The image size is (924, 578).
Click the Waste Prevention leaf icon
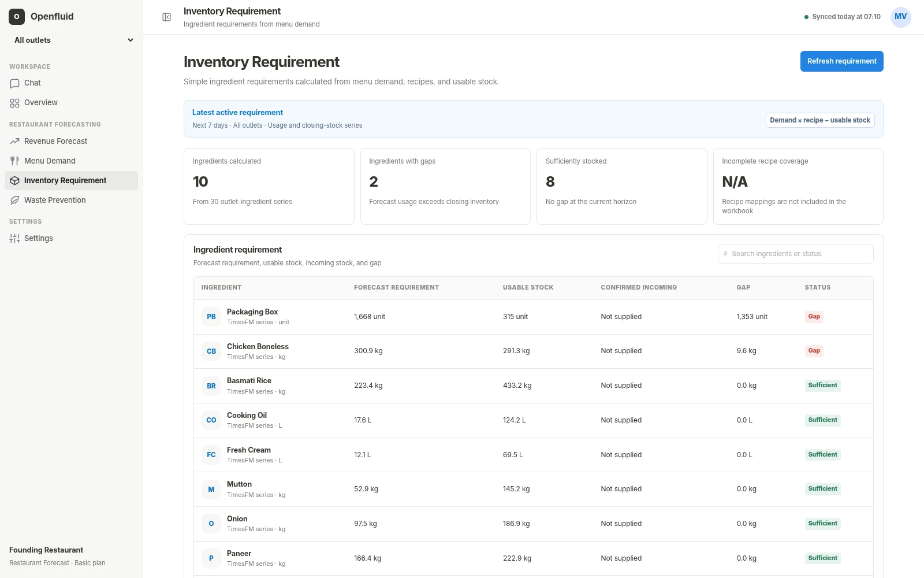click(x=15, y=201)
